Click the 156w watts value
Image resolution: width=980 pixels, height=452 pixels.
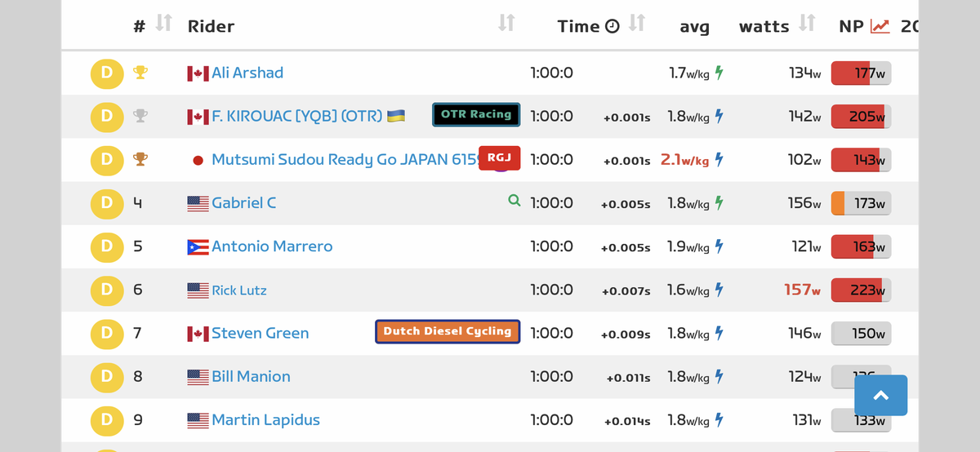tap(804, 203)
